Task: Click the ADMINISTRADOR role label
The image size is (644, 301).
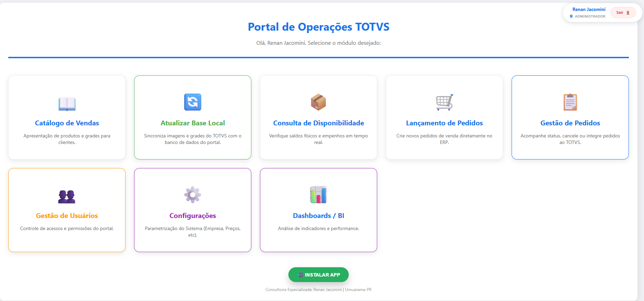Action: [590, 16]
